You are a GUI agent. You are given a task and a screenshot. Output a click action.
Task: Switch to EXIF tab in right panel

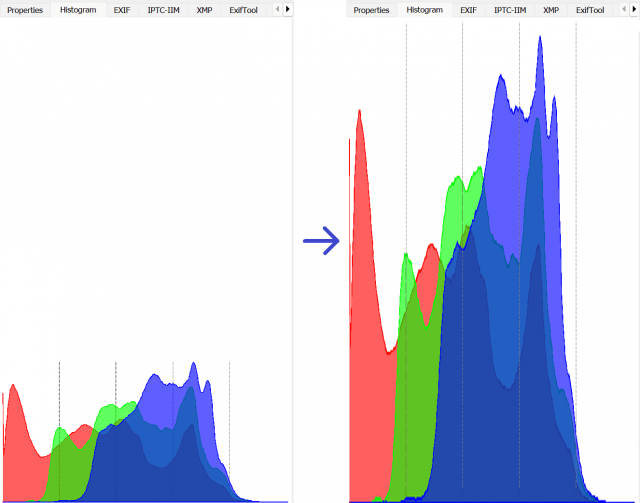coord(469,10)
